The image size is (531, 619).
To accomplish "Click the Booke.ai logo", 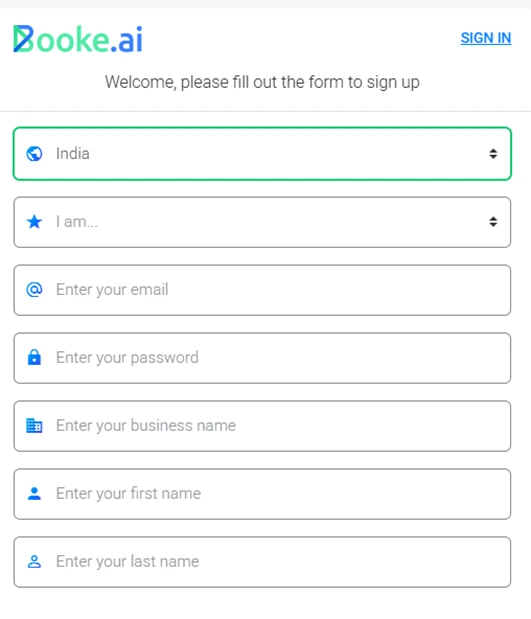I will pyautogui.click(x=78, y=39).
